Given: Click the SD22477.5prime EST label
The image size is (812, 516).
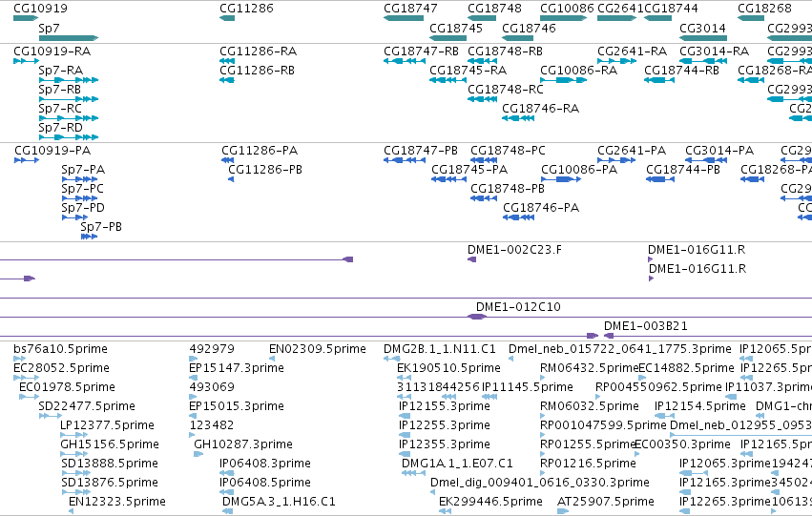Looking at the screenshot, I should (x=87, y=406).
